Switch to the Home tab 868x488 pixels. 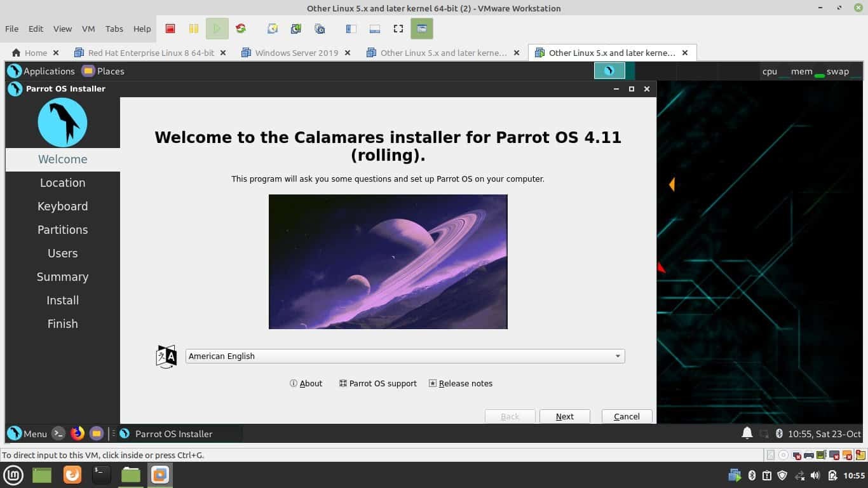pos(35,53)
